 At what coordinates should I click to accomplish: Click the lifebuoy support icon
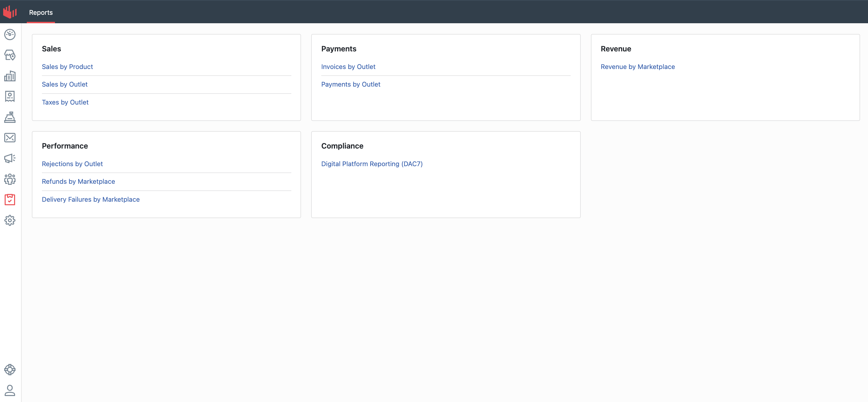(10, 370)
